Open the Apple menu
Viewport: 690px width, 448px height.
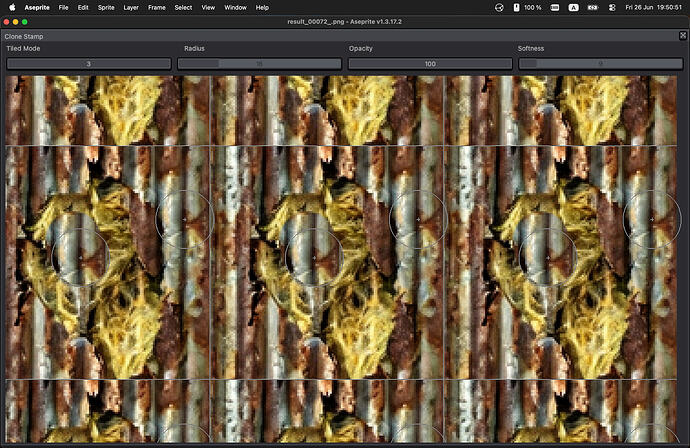click(x=12, y=7)
